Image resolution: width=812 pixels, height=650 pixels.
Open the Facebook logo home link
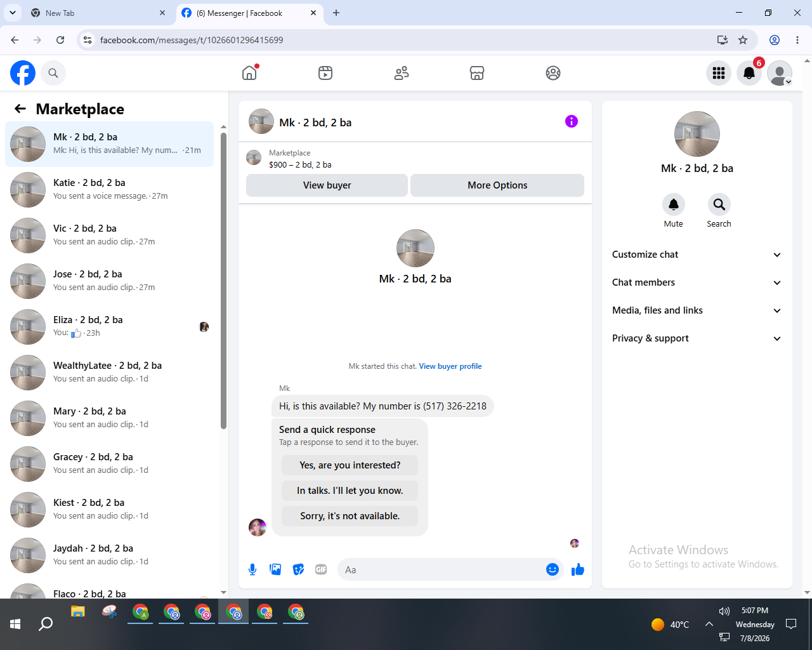pos(23,73)
